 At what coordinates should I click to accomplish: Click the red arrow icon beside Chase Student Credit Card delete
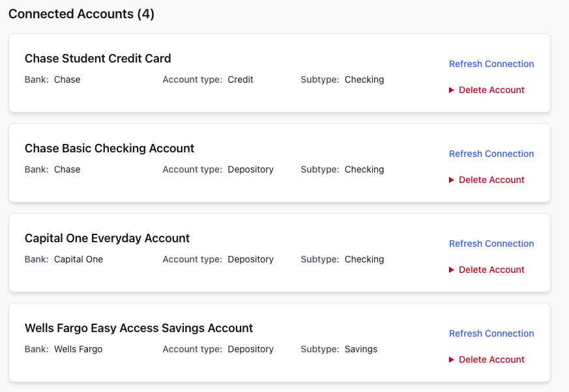pos(451,90)
